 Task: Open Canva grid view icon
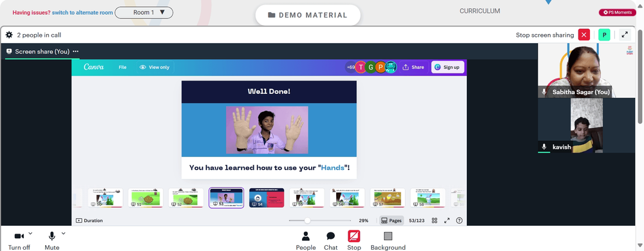[435, 221]
